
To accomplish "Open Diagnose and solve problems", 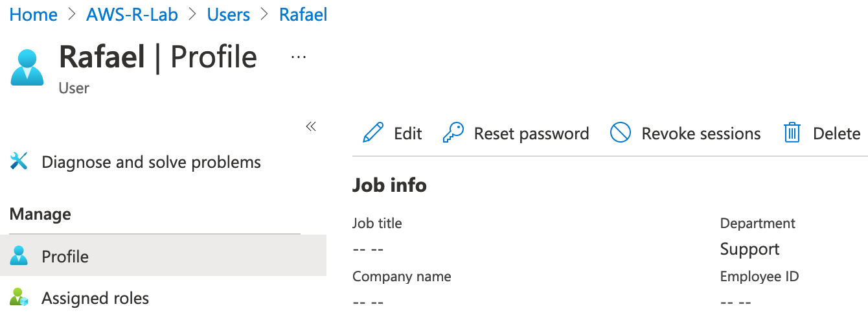I will click(151, 161).
